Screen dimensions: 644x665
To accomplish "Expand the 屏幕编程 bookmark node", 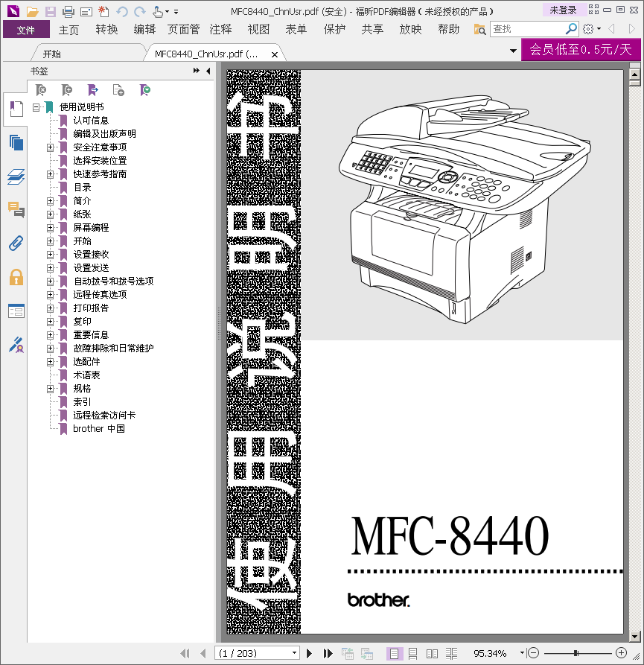I will click(x=50, y=228).
